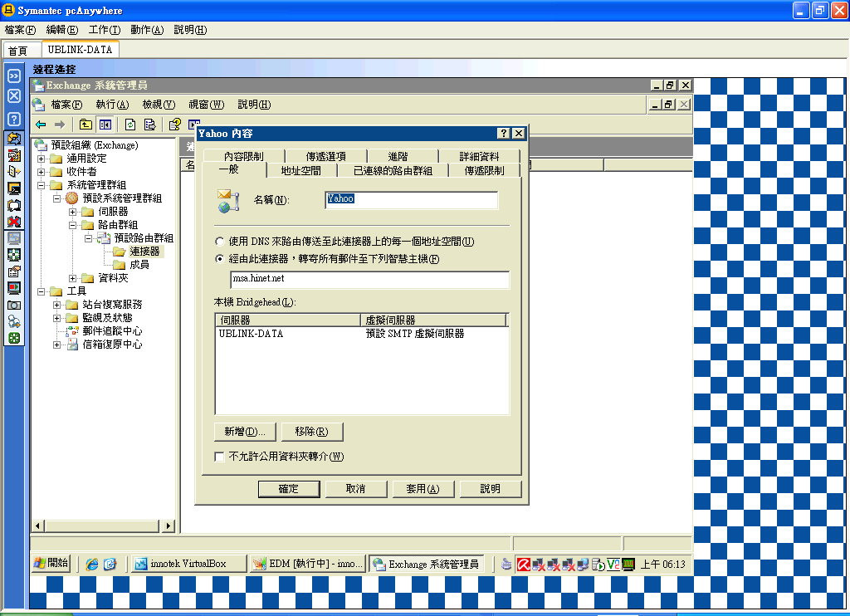Select the use DNS routing radio option

(x=219, y=242)
